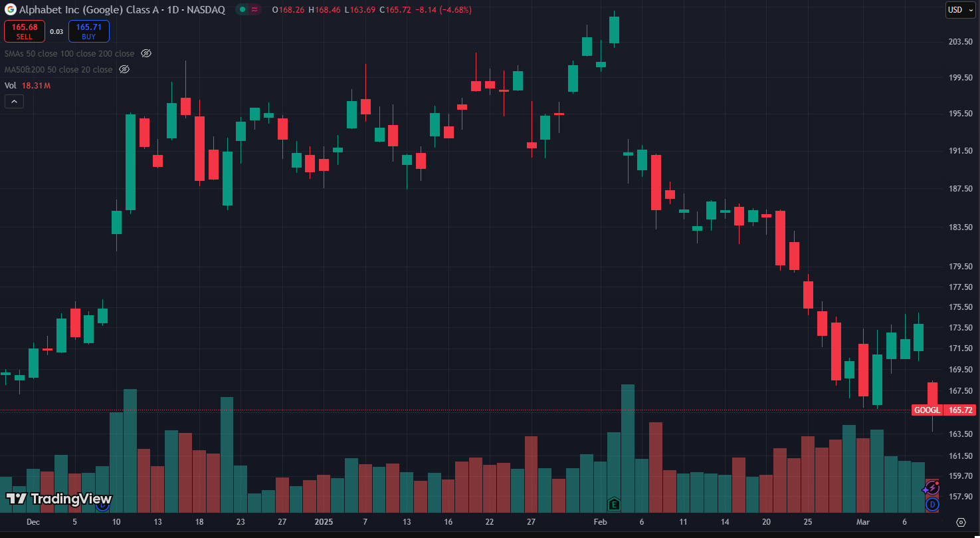Click the close price value 165.72
The height and width of the screenshot is (538, 980).
(x=400, y=10)
